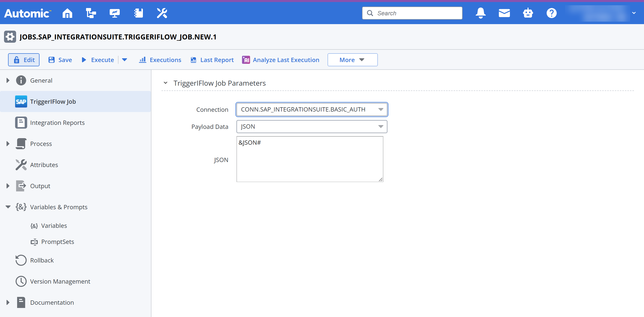
Task: Execute the job
Action: pos(98,60)
